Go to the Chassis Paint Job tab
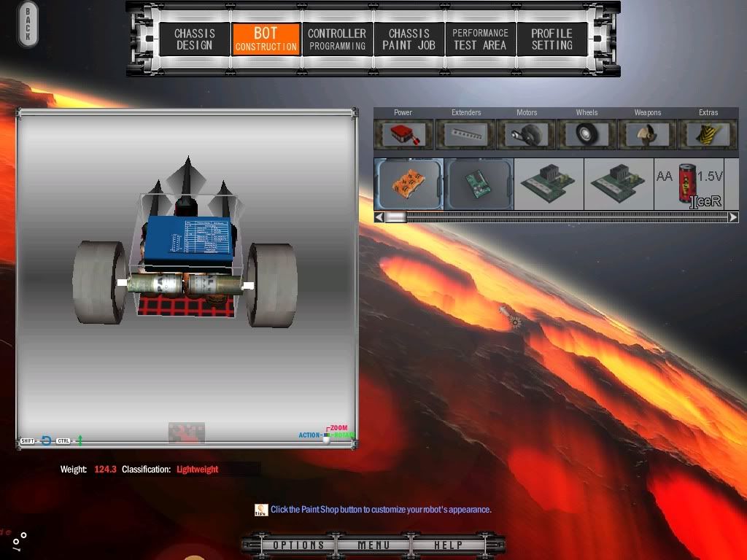 tap(409, 39)
